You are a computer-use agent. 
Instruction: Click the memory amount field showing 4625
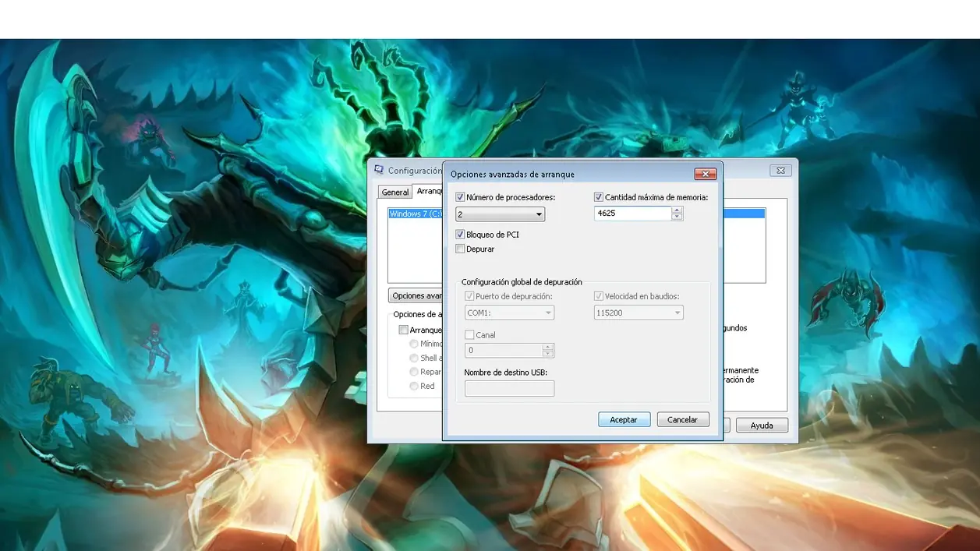coord(632,213)
